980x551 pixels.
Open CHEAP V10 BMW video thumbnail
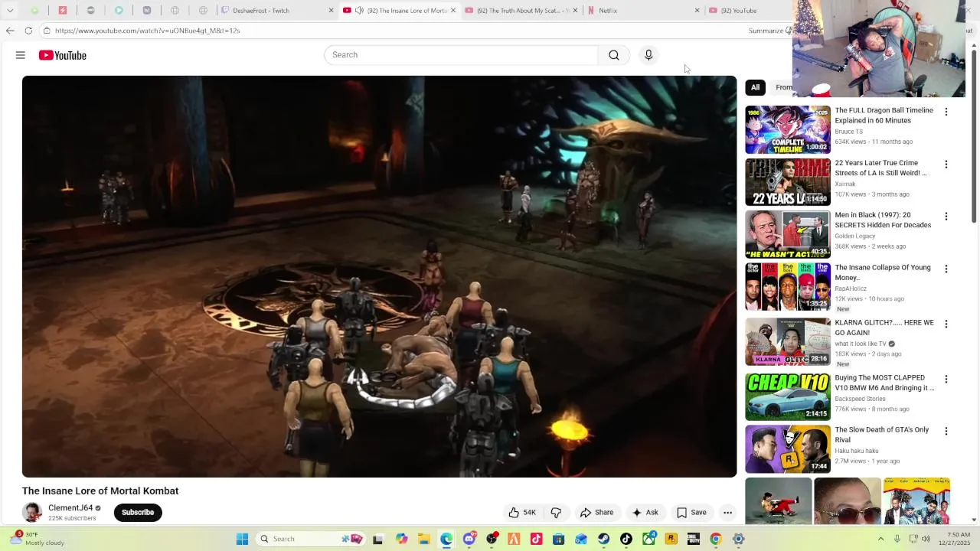788,397
